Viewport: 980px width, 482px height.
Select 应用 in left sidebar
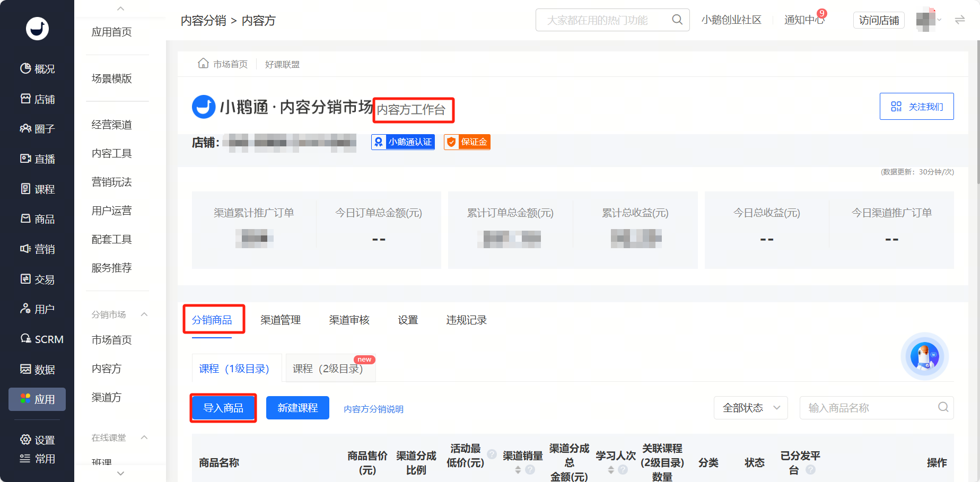pos(37,399)
